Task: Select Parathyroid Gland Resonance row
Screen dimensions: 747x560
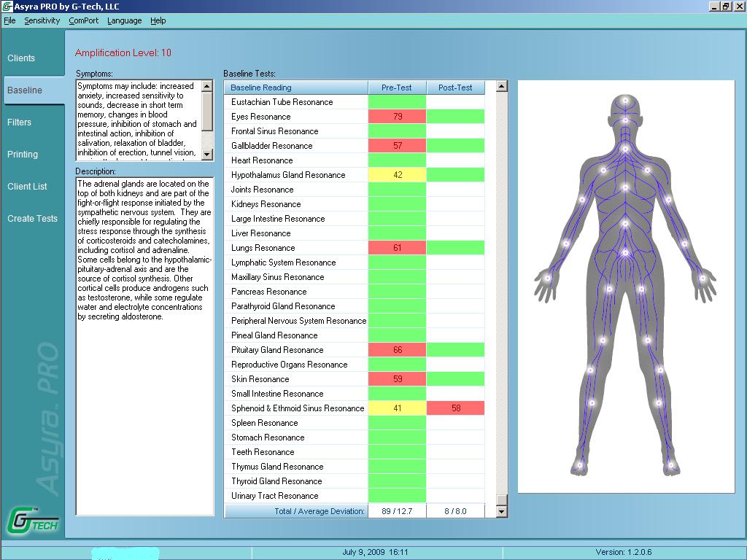Action: tap(355, 306)
